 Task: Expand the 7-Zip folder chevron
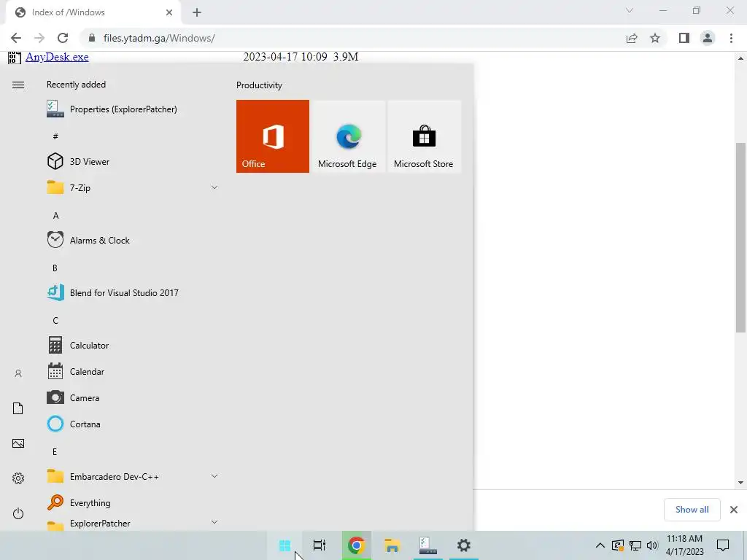(x=214, y=187)
